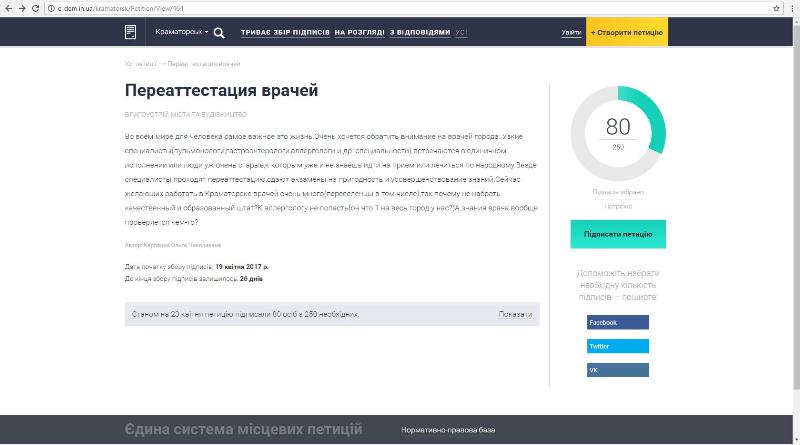Share petition on Facebook
This screenshot has width=800, height=445.
[x=618, y=323]
